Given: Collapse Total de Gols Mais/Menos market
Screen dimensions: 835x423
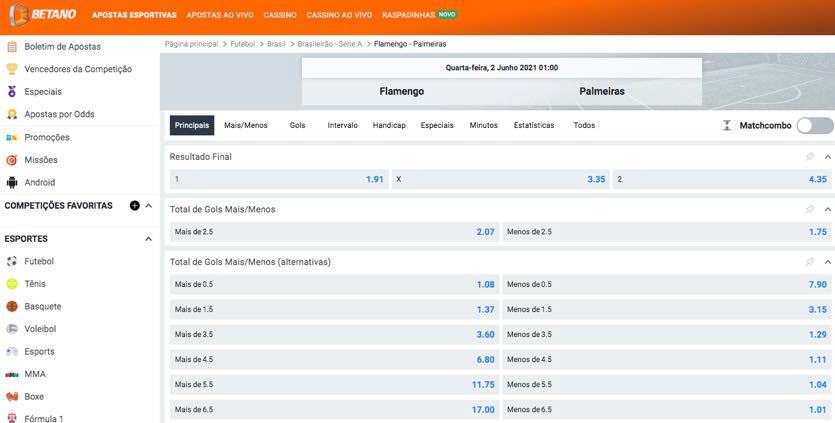Looking at the screenshot, I should click(x=828, y=209).
